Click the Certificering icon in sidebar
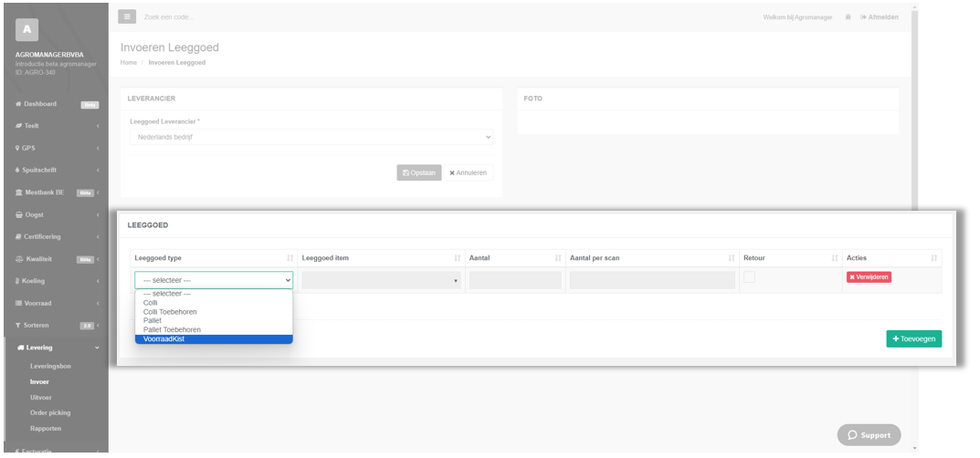This screenshot has height=458, width=980. (x=19, y=237)
